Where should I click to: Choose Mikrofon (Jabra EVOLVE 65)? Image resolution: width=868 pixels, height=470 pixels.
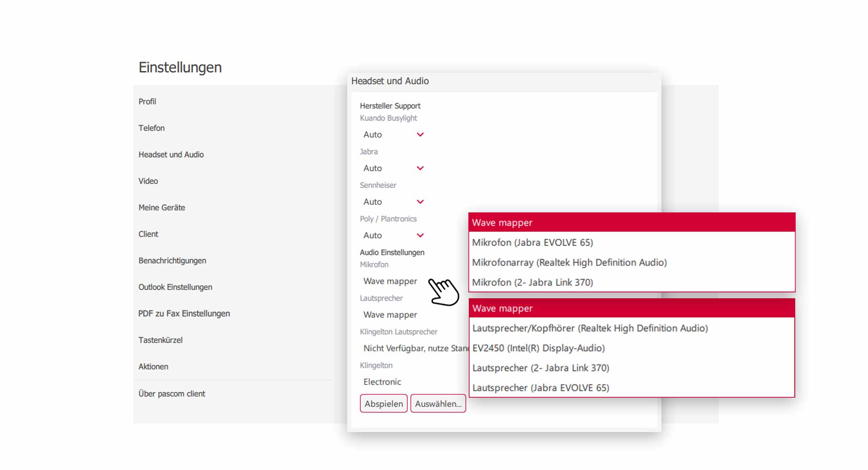[x=632, y=242]
